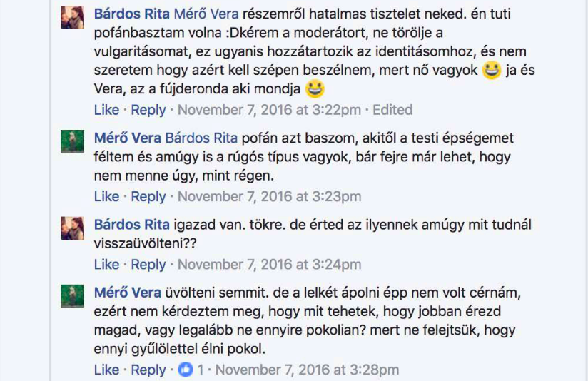Like the comment posted at 3:22pm
Image resolution: width=588 pixels, height=381 pixels.
pos(106,110)
